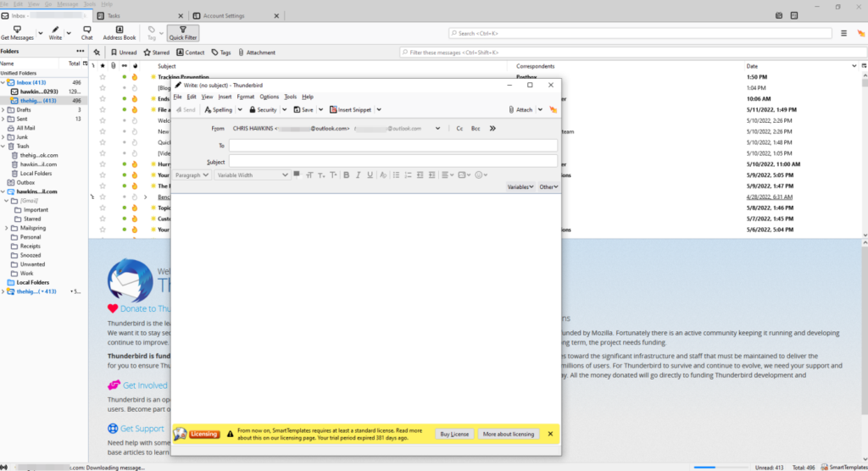Click the thread column header icon
Viewport: 868px width, 471px height.
(x=93, y=66)
